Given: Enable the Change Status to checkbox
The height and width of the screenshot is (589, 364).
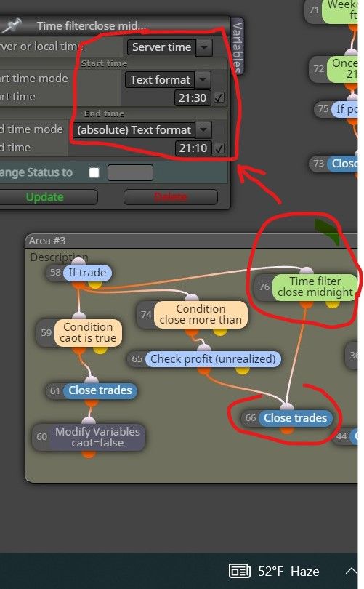Looking at the screenshot, I should 94,172.
